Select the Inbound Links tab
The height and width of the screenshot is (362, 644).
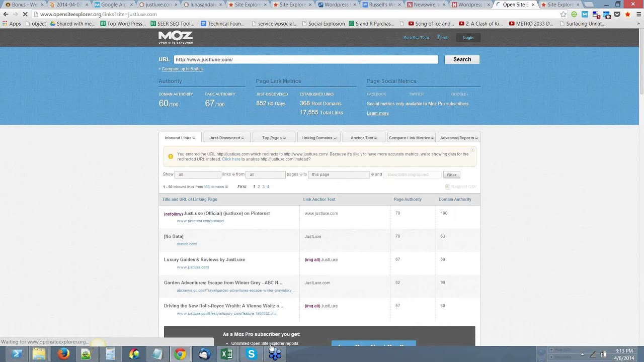click(x=180, y=138)
